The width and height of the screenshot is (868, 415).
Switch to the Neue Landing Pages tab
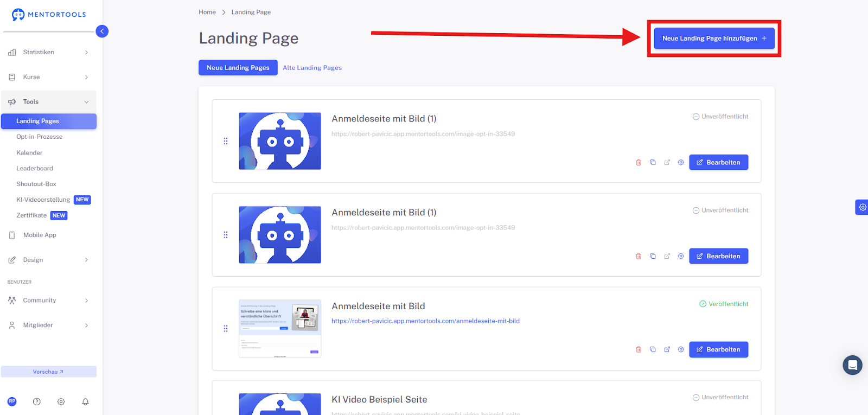[x=238, y=68]
